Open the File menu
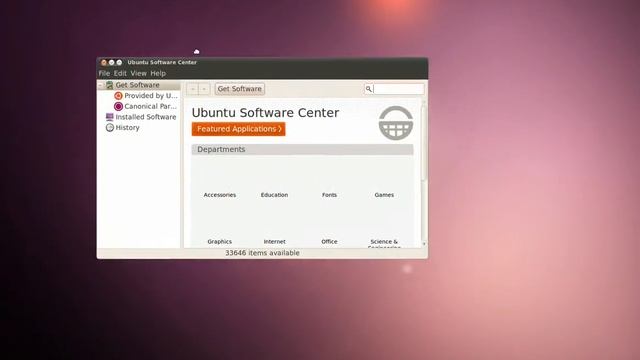 104,73
